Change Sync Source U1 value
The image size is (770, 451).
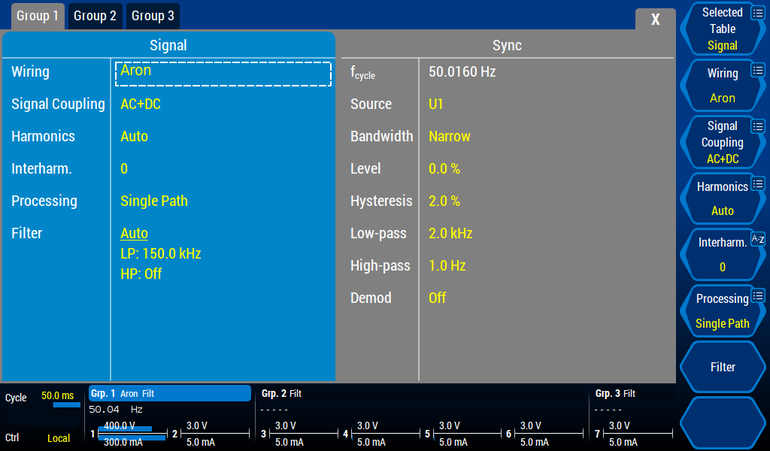pos(436,104)
